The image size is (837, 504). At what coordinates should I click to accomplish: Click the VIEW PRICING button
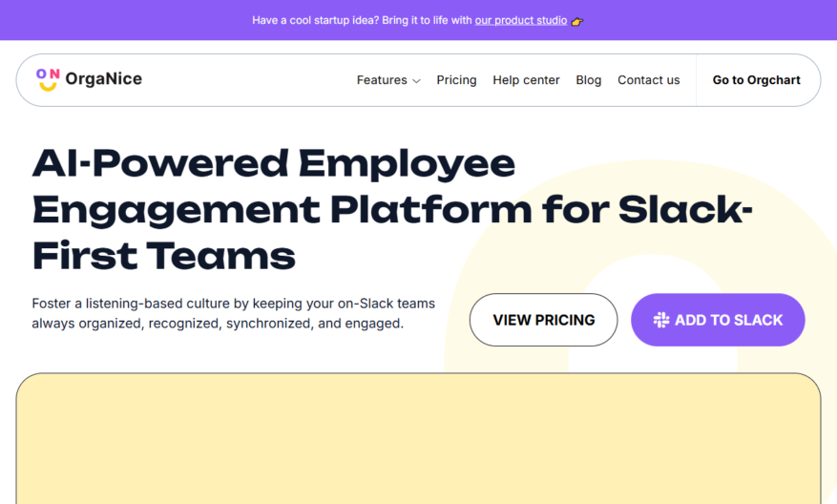click(543, 320)
